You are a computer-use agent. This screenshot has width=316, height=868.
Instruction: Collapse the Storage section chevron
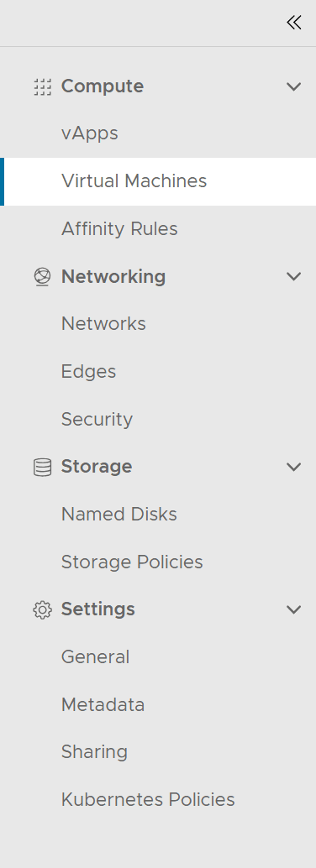point(294,468)
